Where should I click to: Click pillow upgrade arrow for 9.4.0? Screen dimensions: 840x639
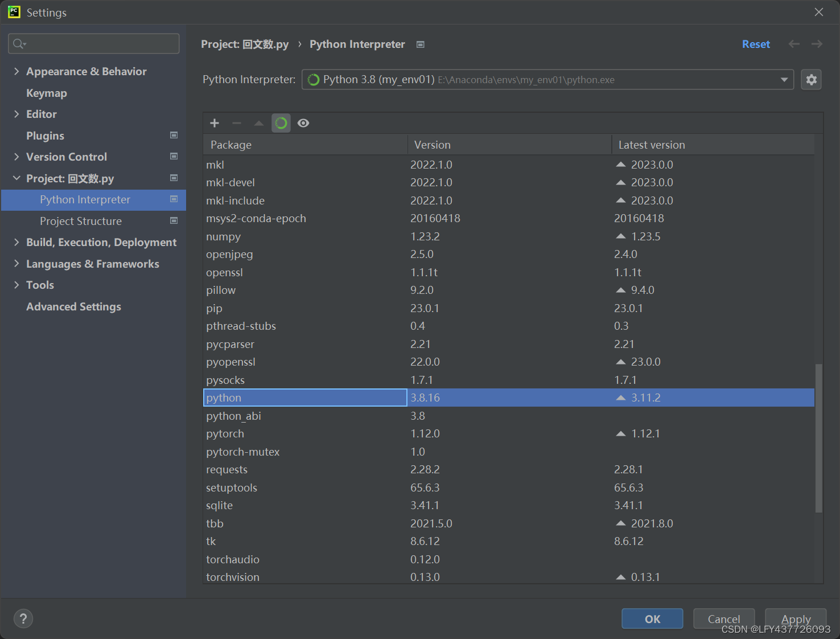pos(621,290)
